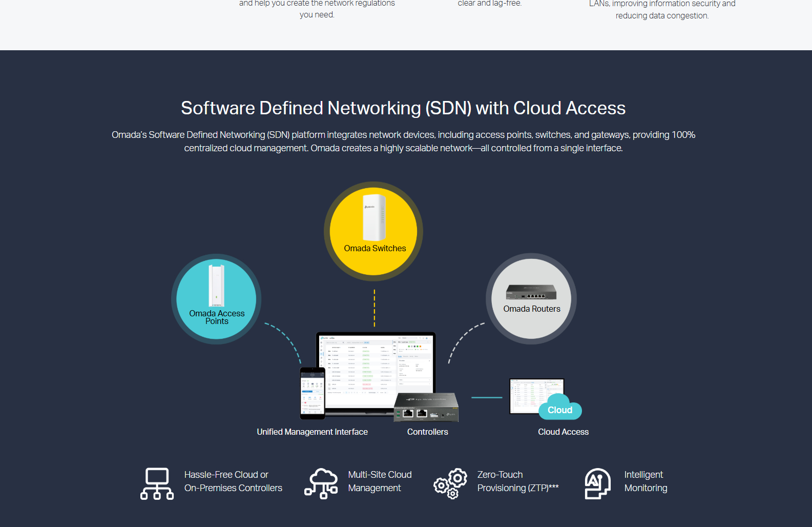Click the 'you need.' text at top
Viewport: 812px width, 527px height.
point(317,15)
